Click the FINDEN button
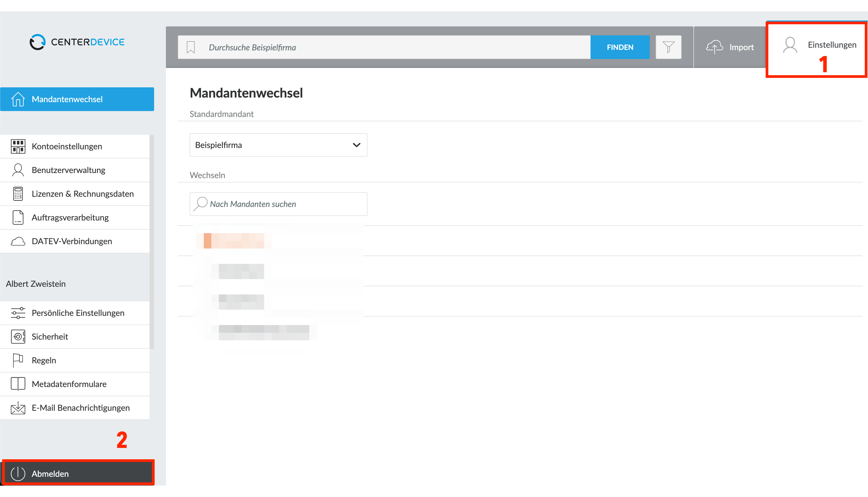 click(x=620, y=47)
